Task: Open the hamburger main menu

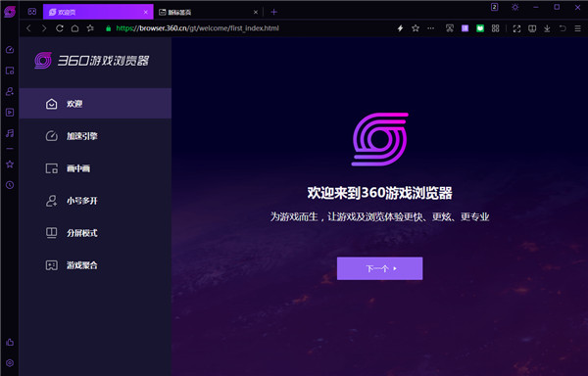Action: [577, 28]
